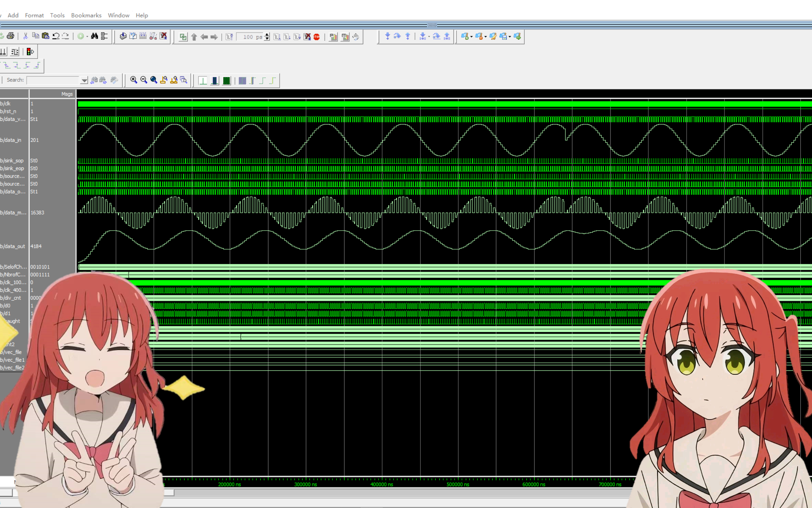Select the rst_n signal row
812x508 pixels.
pyautogui.click(x=15, y=111)
